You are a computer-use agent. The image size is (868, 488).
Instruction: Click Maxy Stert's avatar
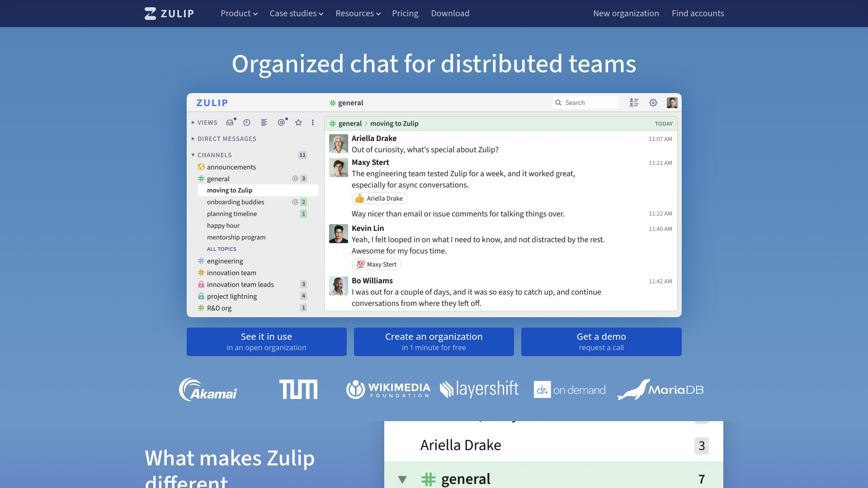338,168
